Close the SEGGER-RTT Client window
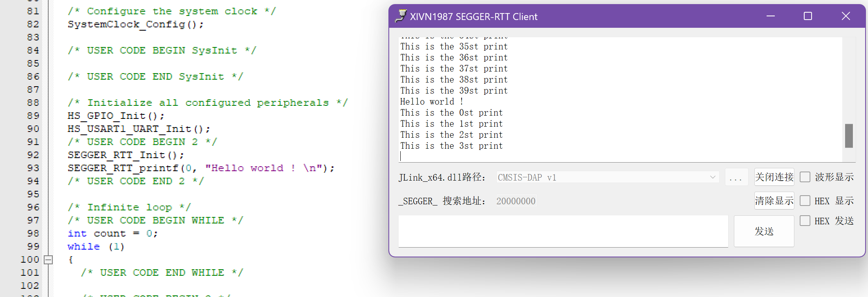Image resolution: width=868 pixels, height=297 pixels. (846, 16)
